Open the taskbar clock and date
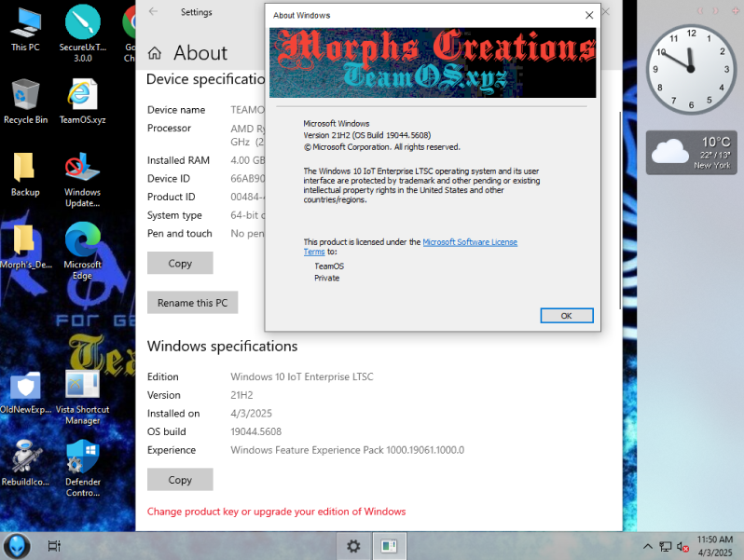The image size is (744, 560). coord(714,546)
